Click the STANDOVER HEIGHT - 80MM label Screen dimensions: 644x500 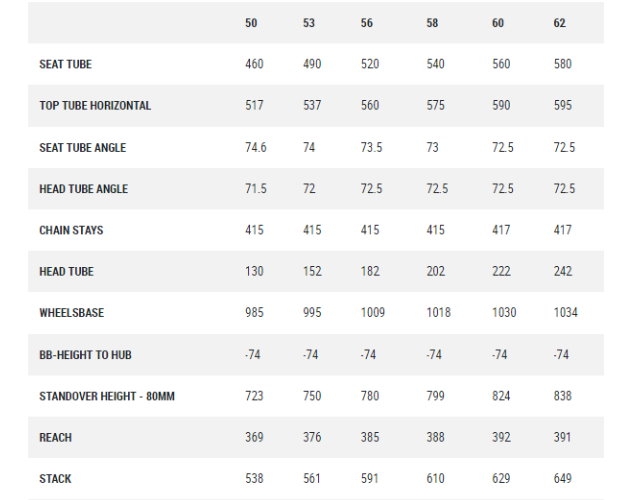coord(107,397)
